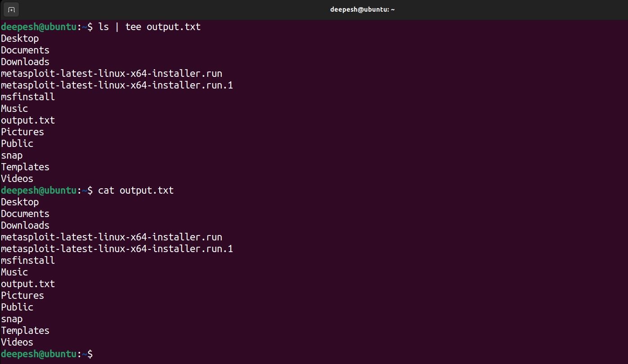Click the "cat output.txt" command text
Viewport: 628px width, 364px height.
[x=136, y=191]
